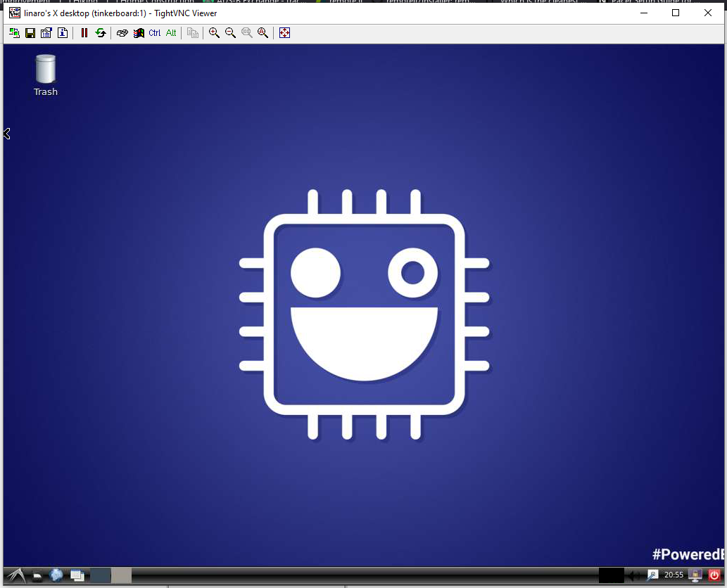Screen dimensions: 727x588
Task: Refresh the remote screen
Action: tap(101, 33)
